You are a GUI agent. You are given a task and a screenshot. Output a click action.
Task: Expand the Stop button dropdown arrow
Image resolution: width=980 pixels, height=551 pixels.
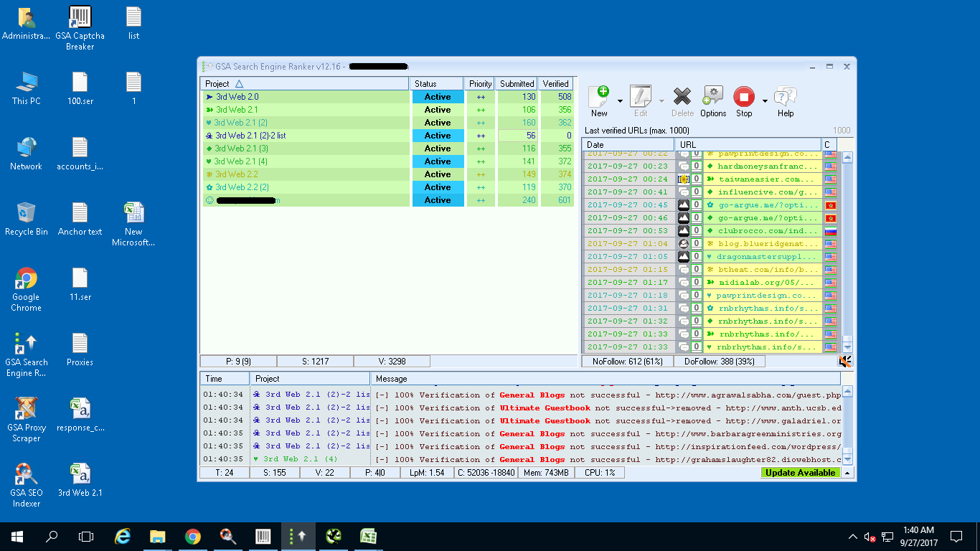click(x=765, y=101)
